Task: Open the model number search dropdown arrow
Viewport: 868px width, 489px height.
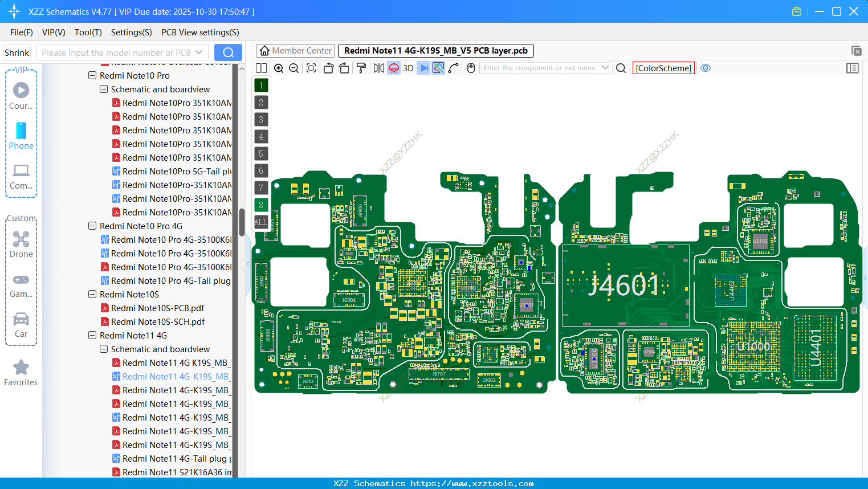Action: 199,52
